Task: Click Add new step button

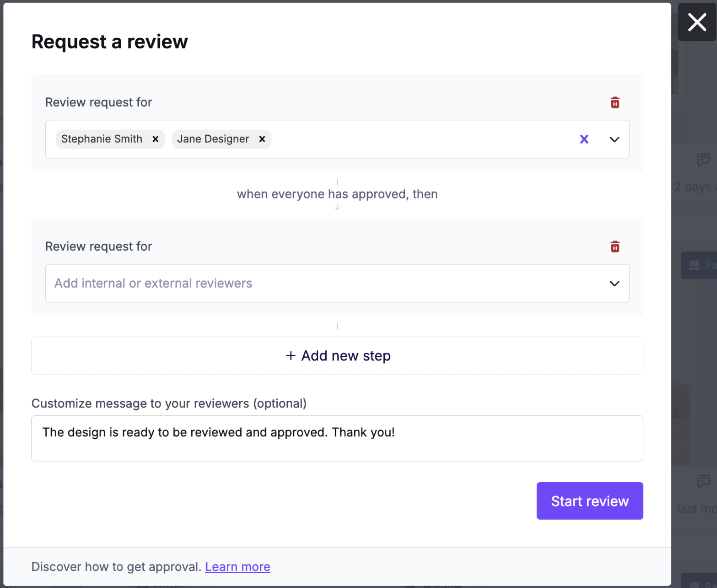Action: coord(337,356)
